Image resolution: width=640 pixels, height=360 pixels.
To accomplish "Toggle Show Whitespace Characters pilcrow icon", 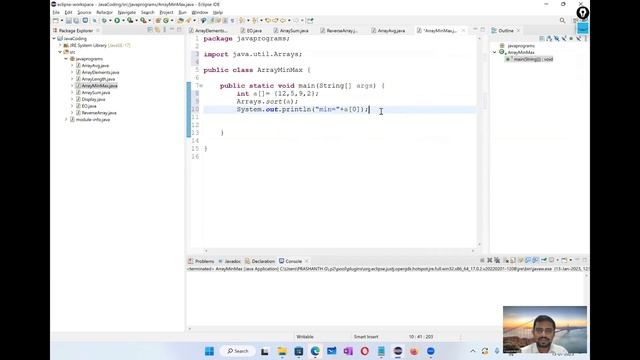I will point(233,20).
